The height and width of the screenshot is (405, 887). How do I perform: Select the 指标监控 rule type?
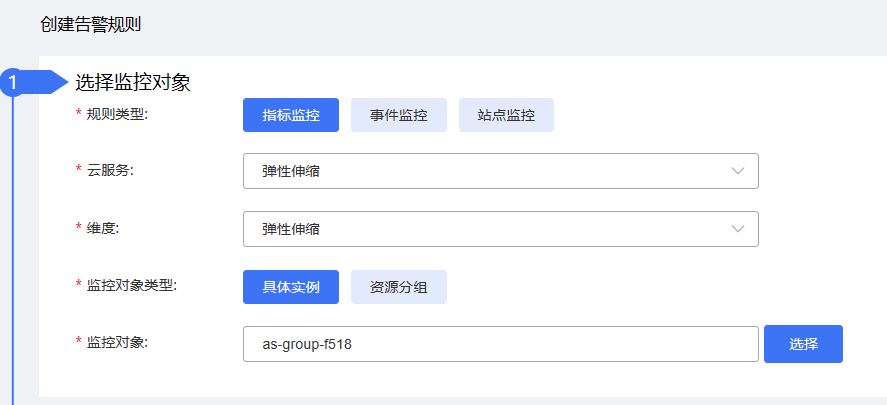click(x=291, y=115)
